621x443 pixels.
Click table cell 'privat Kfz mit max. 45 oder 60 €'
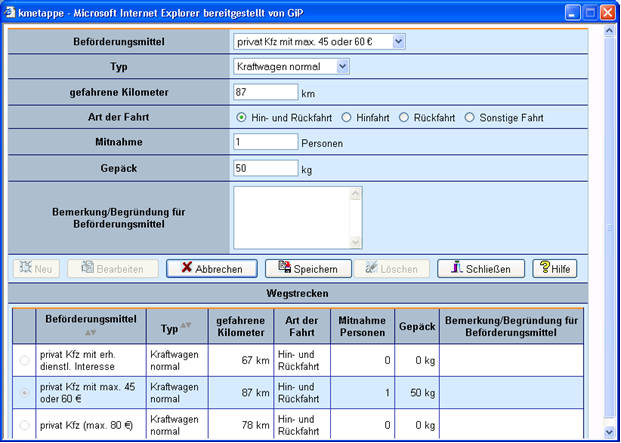click(x=91, y=393)
